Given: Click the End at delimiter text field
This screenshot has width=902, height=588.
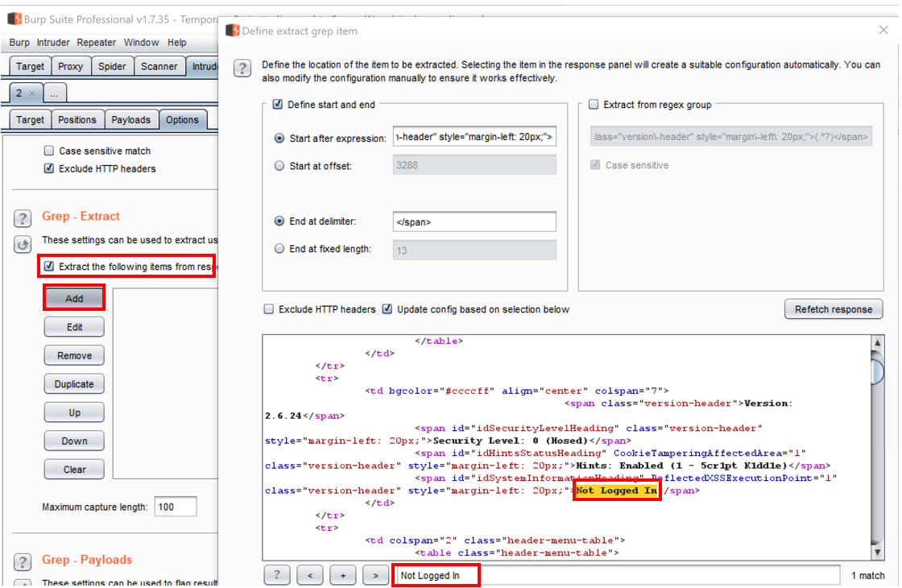Looking at the screenshot, I should pyautogui.click(x=474, y=222).
